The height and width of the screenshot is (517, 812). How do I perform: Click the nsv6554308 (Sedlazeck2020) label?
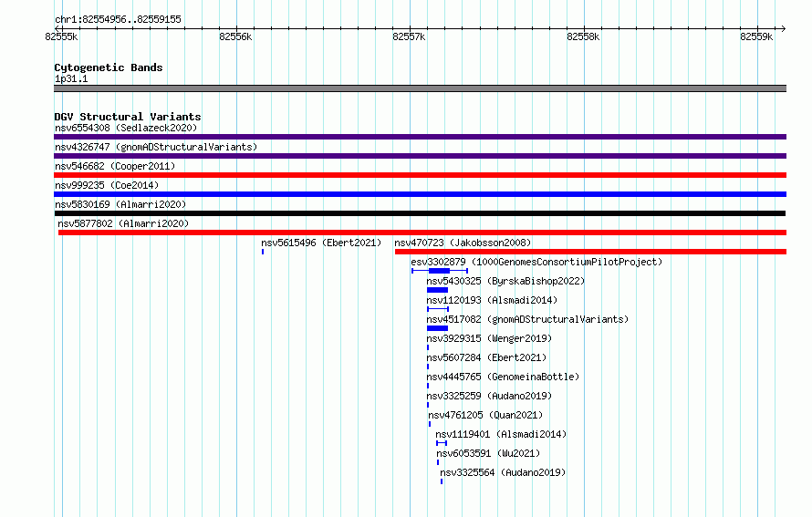(126, 128)
